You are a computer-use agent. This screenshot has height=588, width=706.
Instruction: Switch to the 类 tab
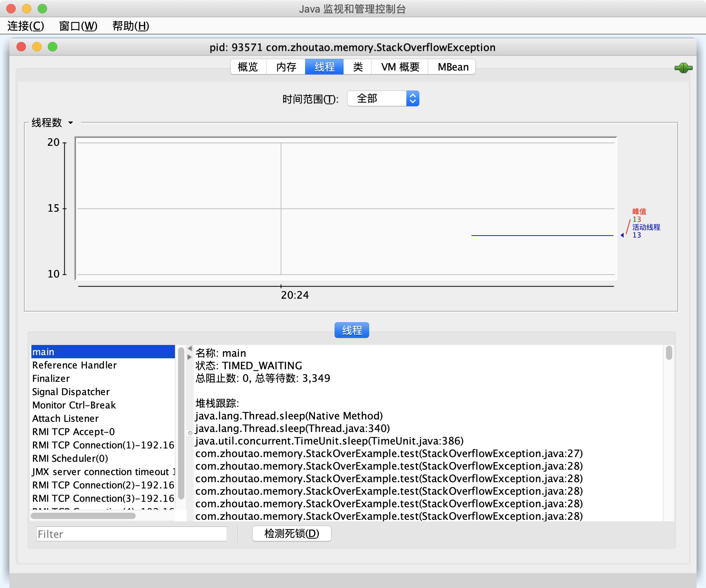(358, 67)
